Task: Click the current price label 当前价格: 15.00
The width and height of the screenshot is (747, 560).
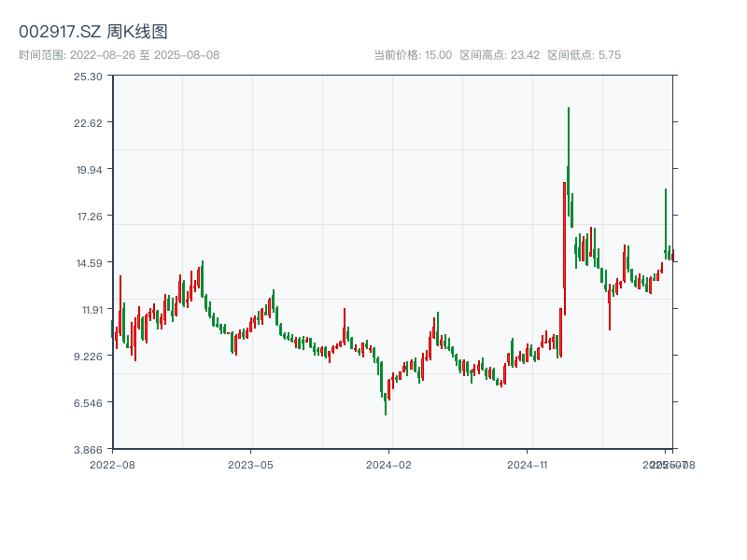Action: [413, 55]
